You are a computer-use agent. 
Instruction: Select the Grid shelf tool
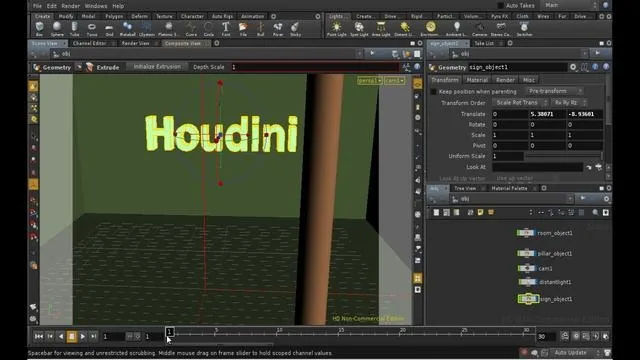109,29
